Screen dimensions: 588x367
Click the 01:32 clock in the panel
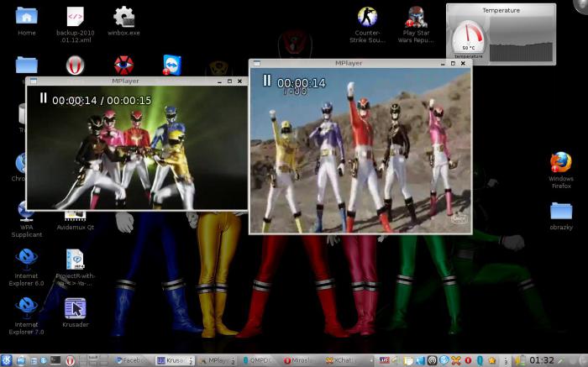[542, 360]
